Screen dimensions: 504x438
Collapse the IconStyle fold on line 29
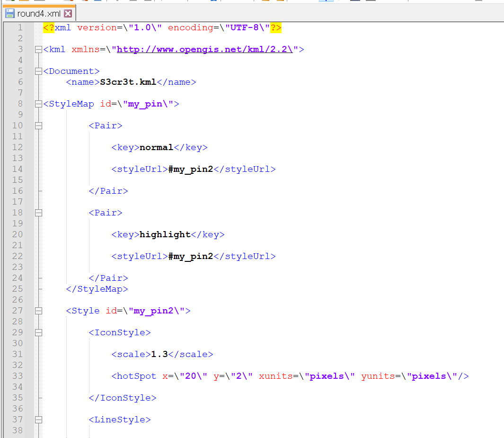[x=38, y=332]
